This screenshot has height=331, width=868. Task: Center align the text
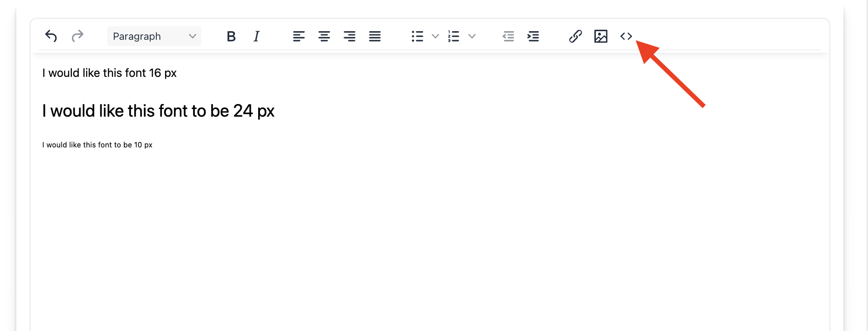pyautogui.click(x=324, y=36)
